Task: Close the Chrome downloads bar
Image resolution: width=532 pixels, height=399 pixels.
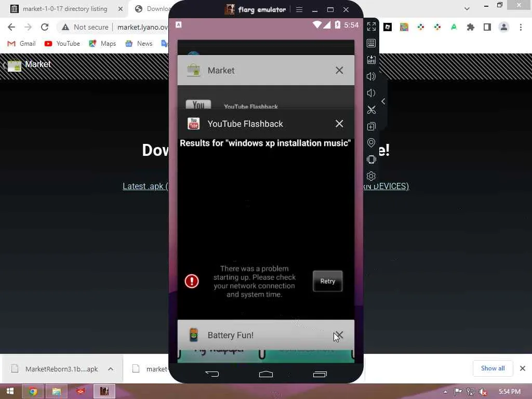Action: 523,368
